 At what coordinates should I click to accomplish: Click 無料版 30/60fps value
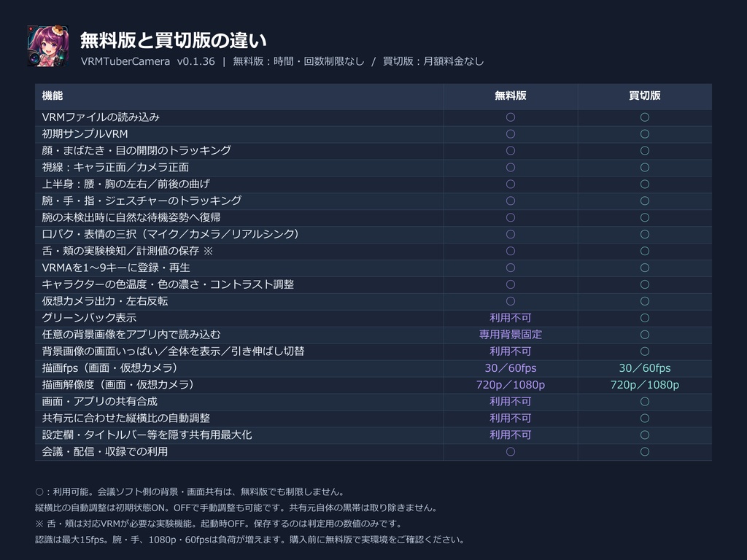click(x=510, y=368)
